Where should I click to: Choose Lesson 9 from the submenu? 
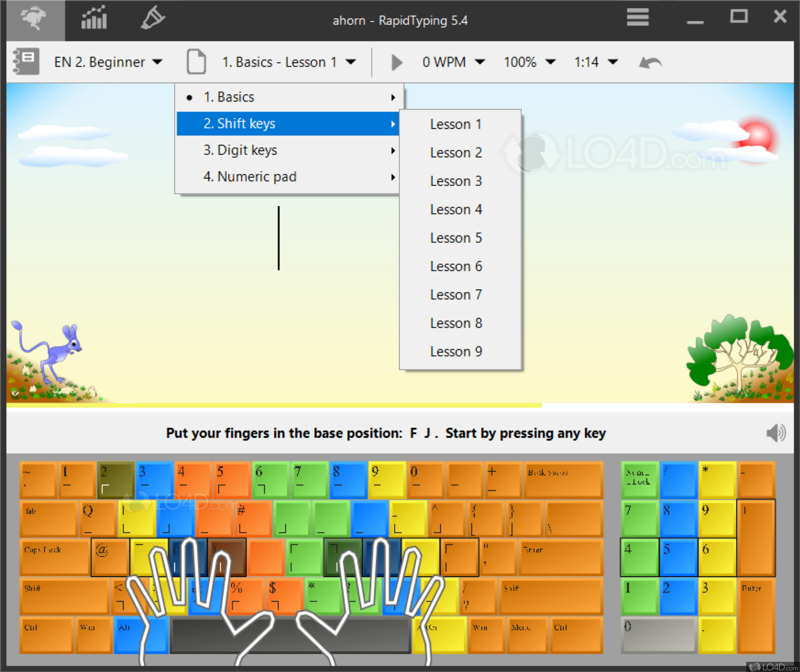coord(456,352)
